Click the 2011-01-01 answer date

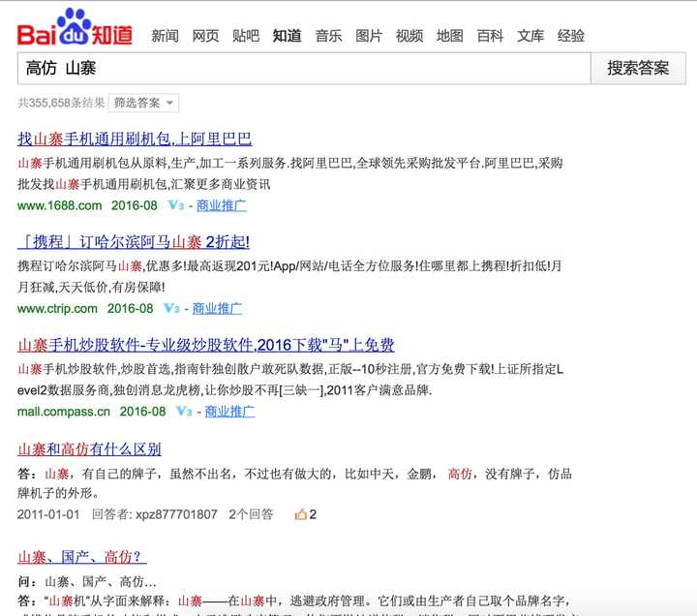(x=48, y=514)
